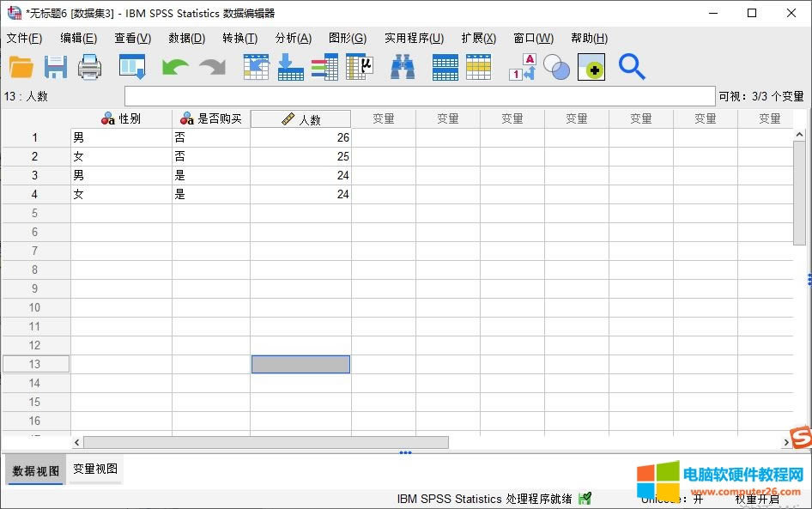Image resolution: width=812 pixels, height=509 pixels.
Task: Open the 分析(A) menu
Action: coord(293,39)
